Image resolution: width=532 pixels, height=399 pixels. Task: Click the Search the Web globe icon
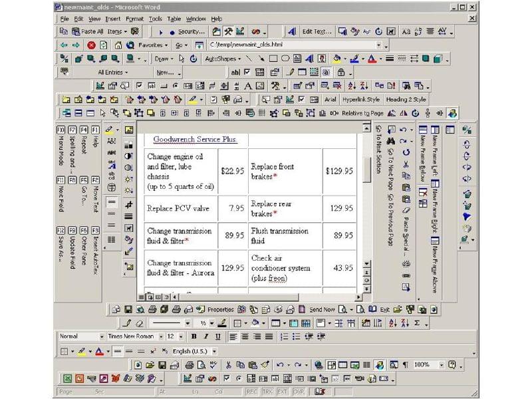tap(130, 45)
